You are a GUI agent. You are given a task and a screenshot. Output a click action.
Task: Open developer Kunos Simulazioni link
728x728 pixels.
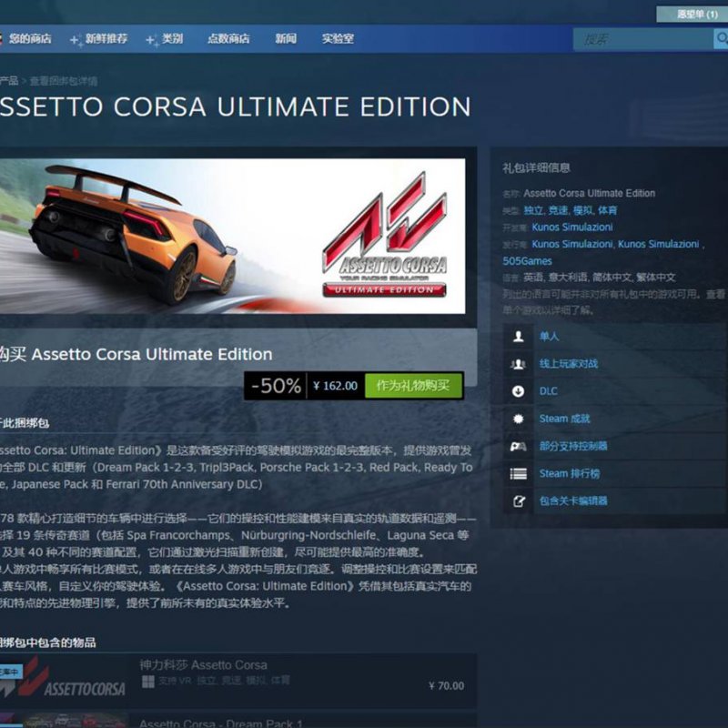coord(572,227)
